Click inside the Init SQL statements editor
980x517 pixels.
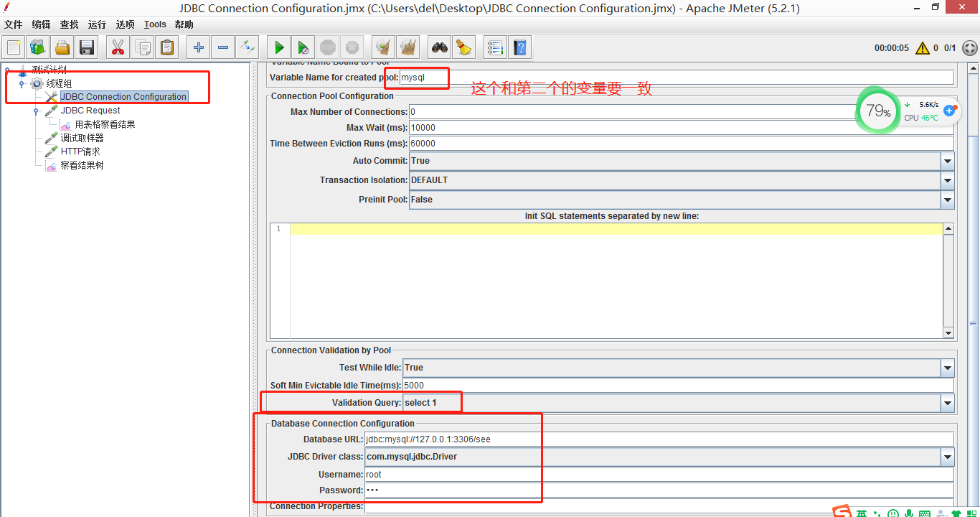click(616, 280)
